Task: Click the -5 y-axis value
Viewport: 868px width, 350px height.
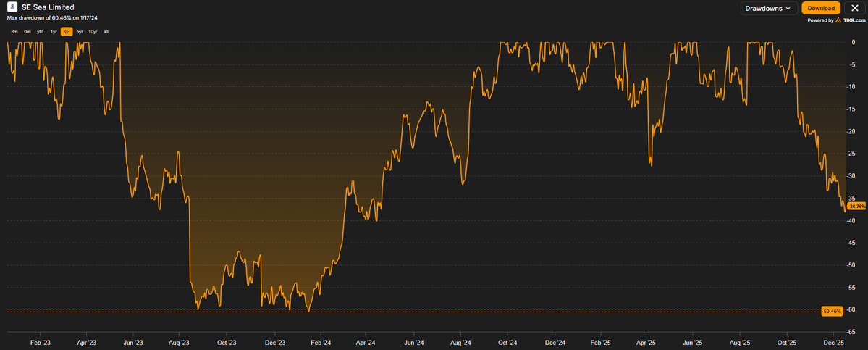Action: pyautogui.click(x=853, y=64)
